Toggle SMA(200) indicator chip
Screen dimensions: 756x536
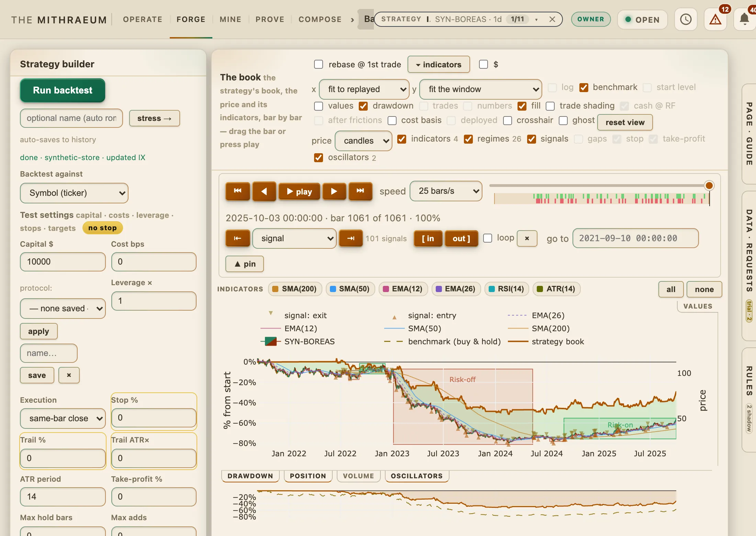[x=294, y=289]
